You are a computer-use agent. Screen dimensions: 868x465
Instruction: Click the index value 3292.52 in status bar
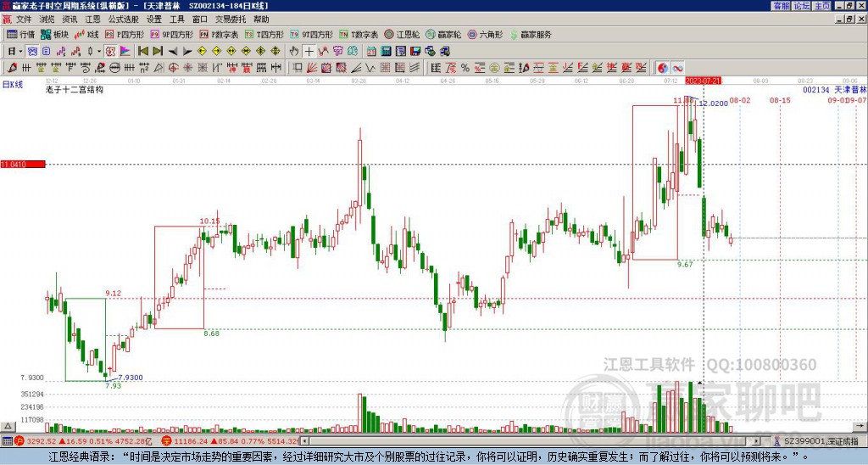(x=42, y=441)
